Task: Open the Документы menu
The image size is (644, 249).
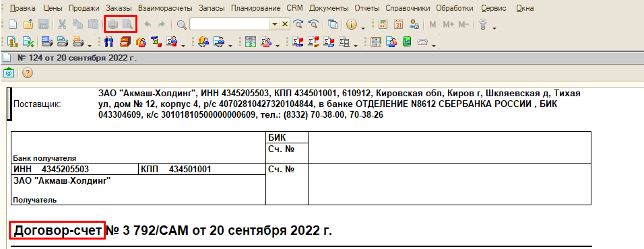Action: [x=329, y=8]
